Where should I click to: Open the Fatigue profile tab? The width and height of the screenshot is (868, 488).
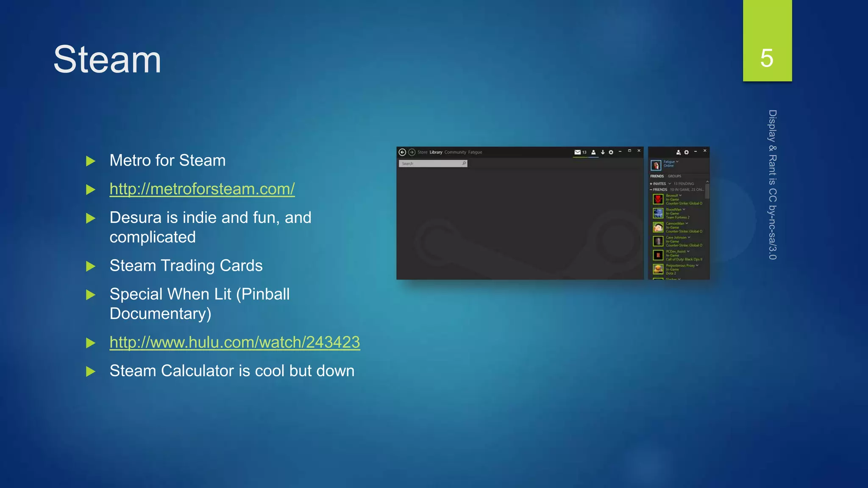point(475,152)
